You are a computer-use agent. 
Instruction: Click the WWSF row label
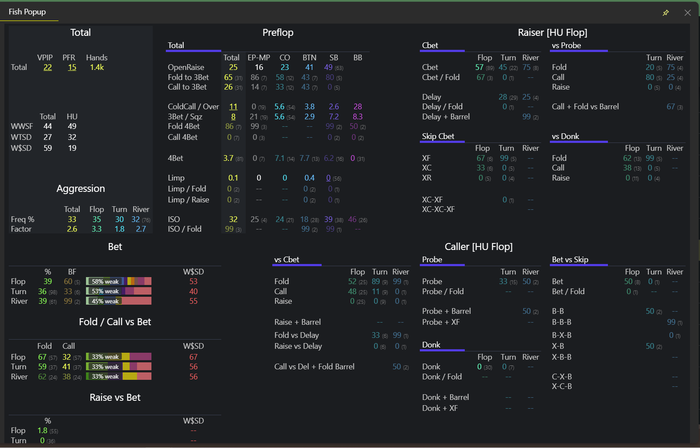(x=21, y=126)
